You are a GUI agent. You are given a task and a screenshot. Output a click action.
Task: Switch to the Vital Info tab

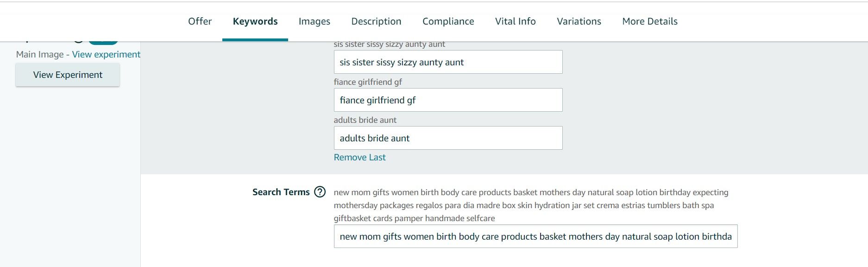515,21
